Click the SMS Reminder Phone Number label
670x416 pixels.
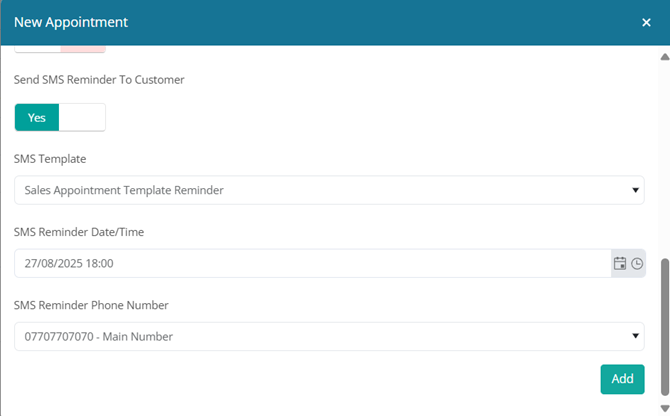pyautogui.click(x=91, y=305)
